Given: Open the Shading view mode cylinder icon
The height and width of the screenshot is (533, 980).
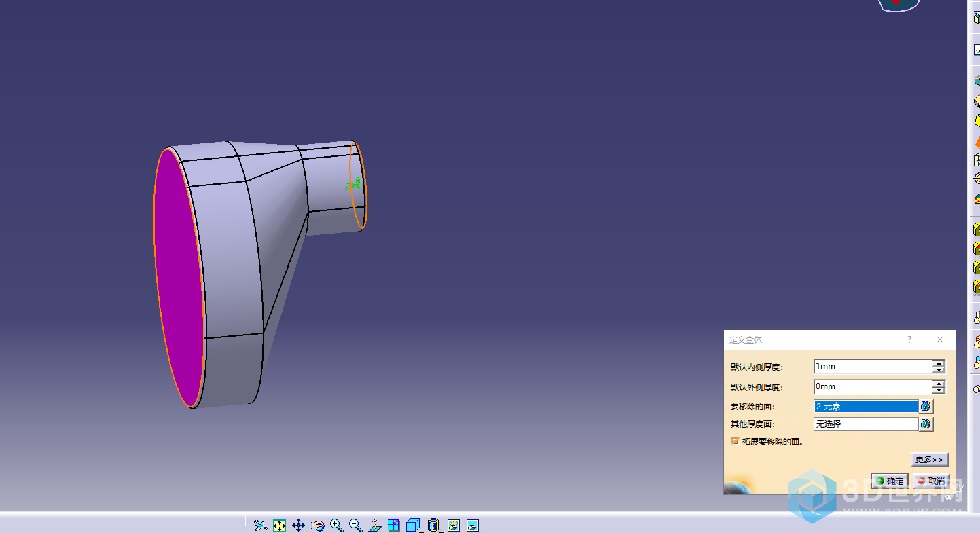Looking at the screenshot, I should [433, 525].
